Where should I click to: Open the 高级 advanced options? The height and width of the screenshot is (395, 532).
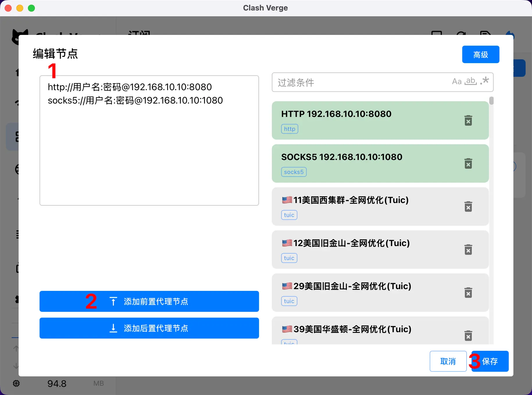(x=480, y=54)
